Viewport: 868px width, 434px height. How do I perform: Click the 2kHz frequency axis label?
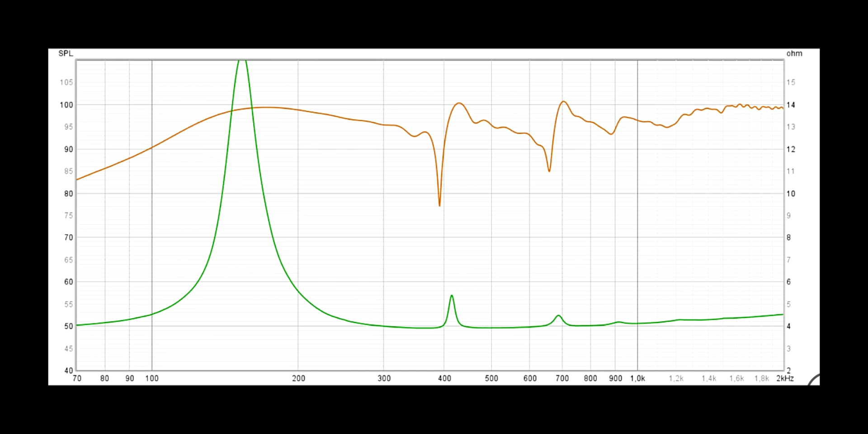tap(785, 378)
